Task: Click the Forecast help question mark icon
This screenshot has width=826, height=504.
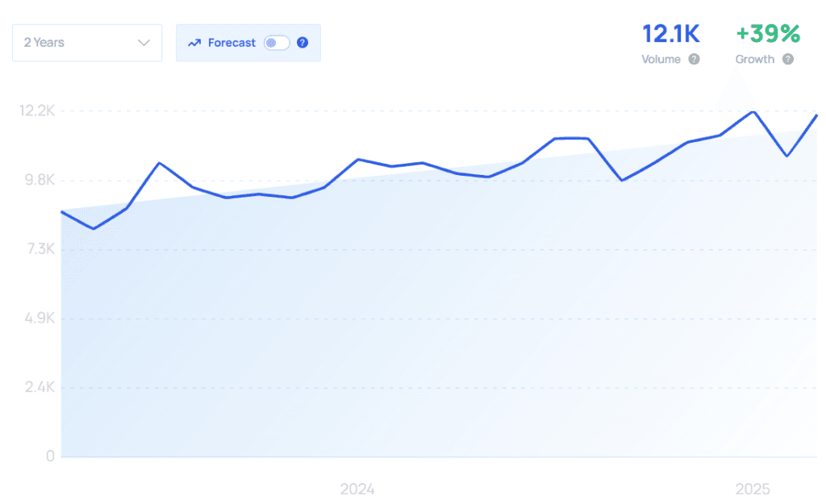Action: pos(302,43)
